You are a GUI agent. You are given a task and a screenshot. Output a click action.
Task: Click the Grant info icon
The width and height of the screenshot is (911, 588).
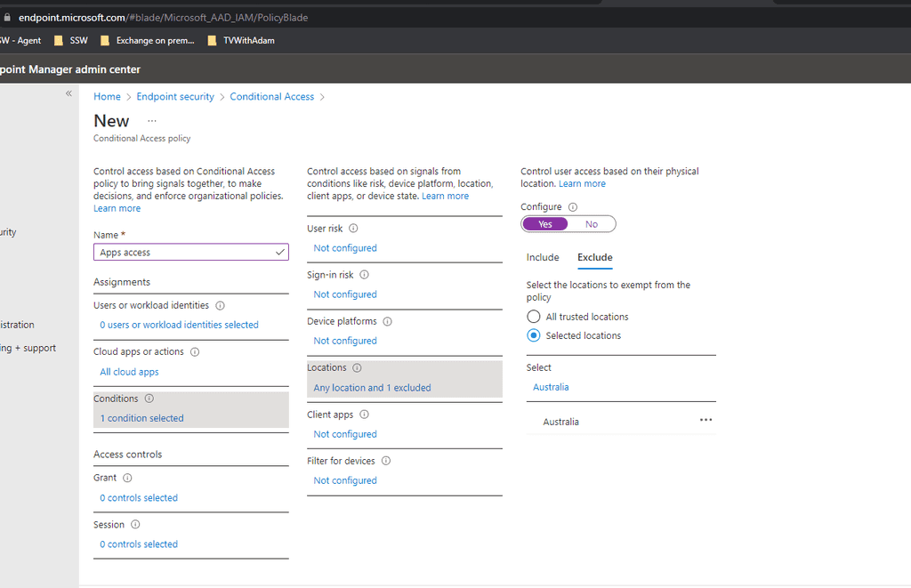coord(129,478)
